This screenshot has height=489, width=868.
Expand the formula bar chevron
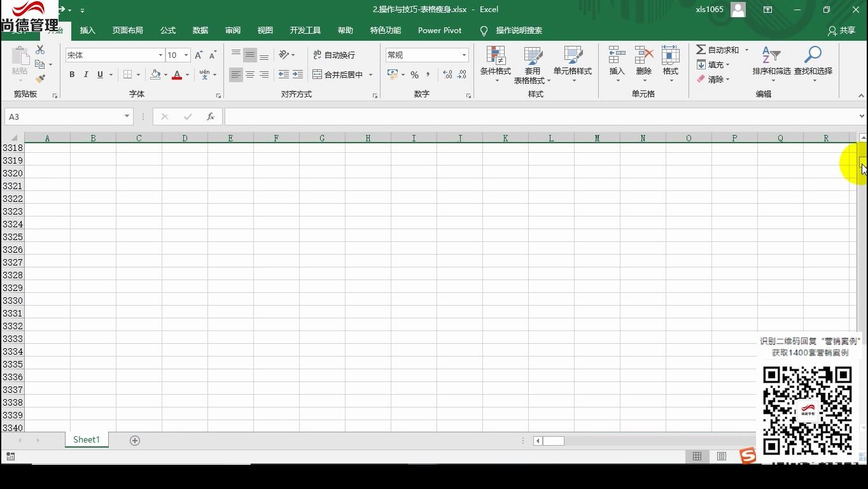(862, 116)
